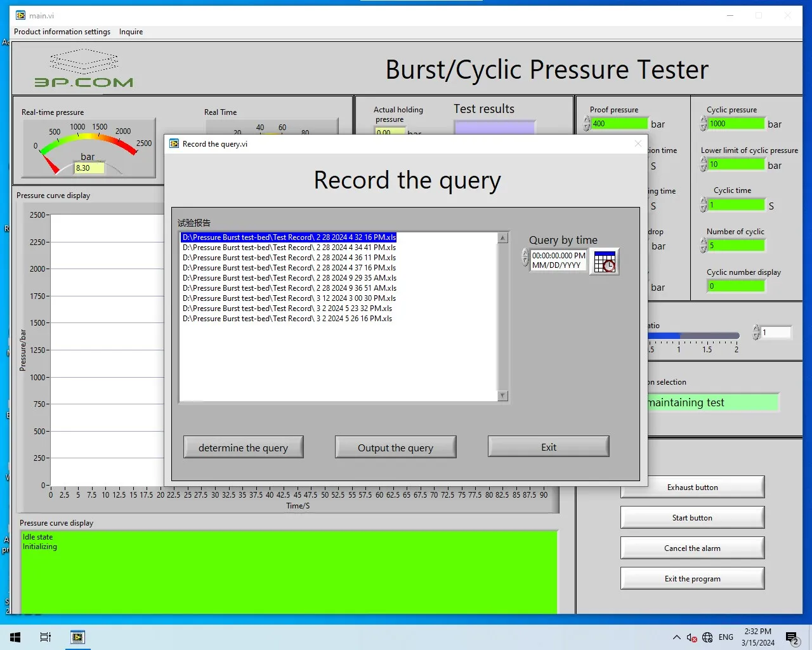Increment the Proof pressure value stepper
This screenshot has height=650, width=812.
585,121
